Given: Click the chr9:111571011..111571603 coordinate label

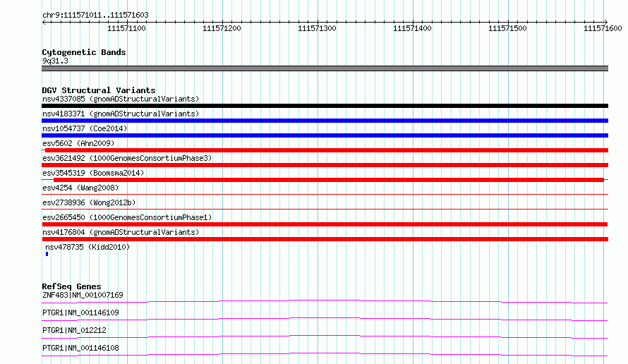Looking at the screenshot, I should [x=95, y=16].
